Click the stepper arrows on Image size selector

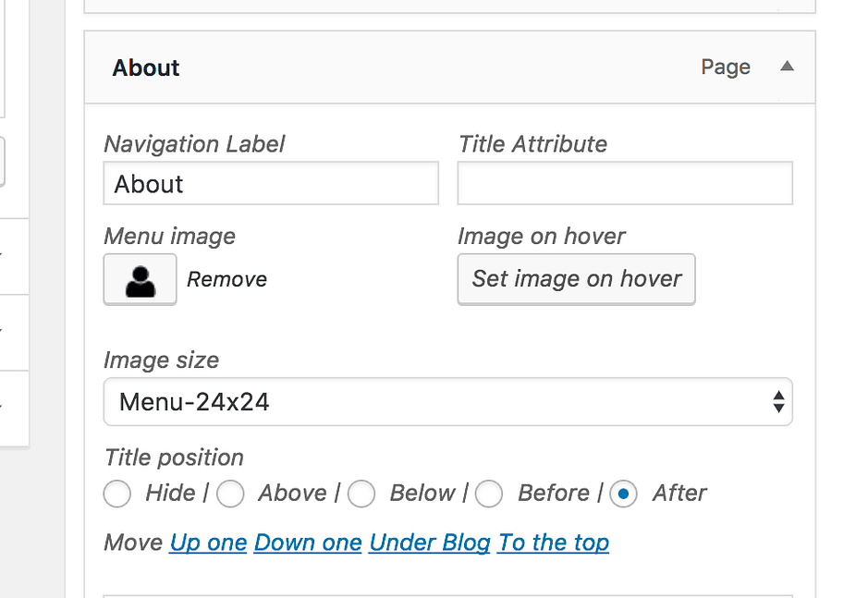[x=777, y=402]
